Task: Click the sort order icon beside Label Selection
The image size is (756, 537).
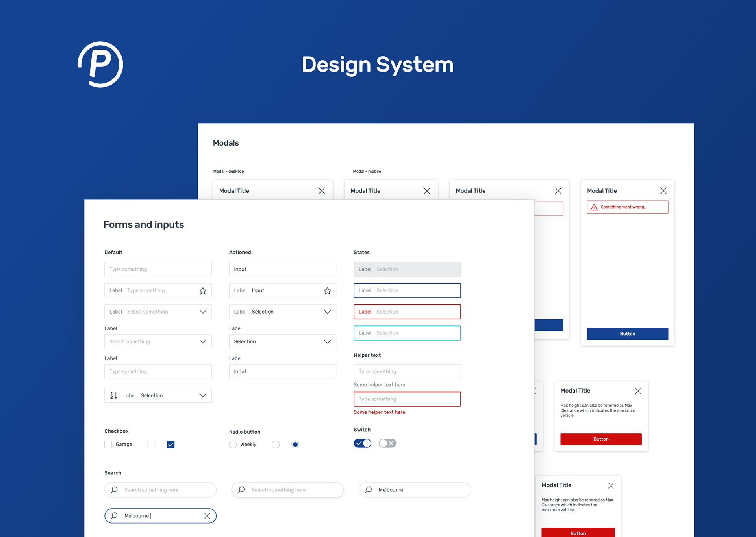Action: [114, 395]
